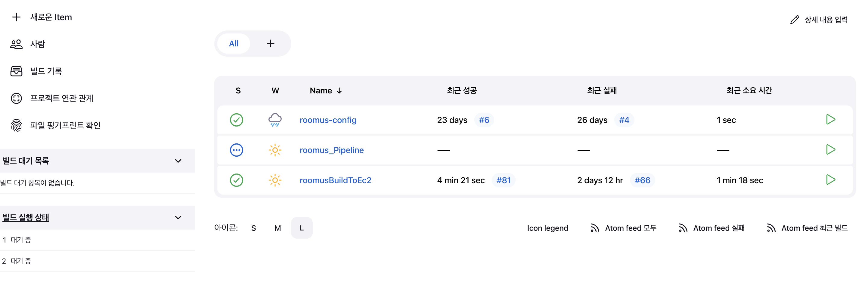Create a new view with the plus tab
Screen dimensions: 868x285
point(270,43)
